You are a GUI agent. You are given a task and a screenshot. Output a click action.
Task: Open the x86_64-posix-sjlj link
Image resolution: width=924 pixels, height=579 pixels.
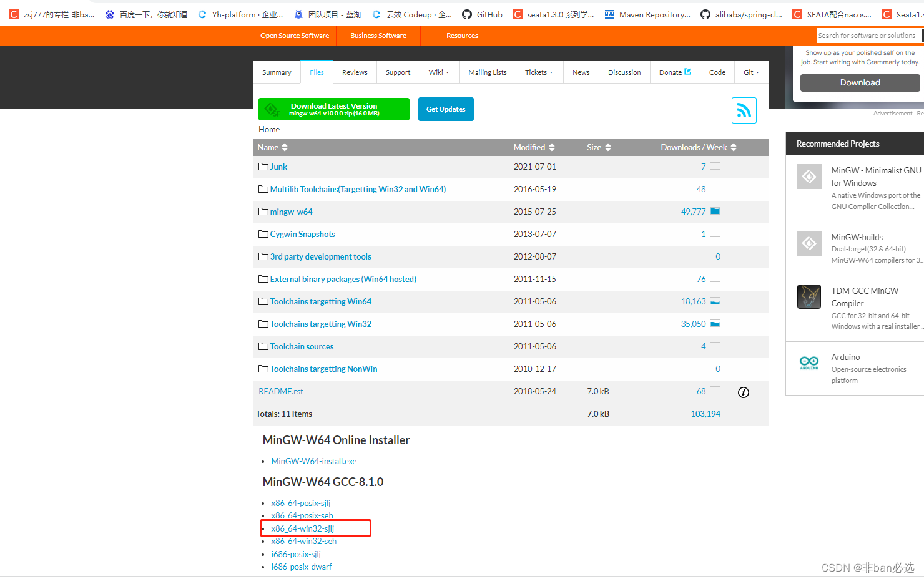(301, 503)
